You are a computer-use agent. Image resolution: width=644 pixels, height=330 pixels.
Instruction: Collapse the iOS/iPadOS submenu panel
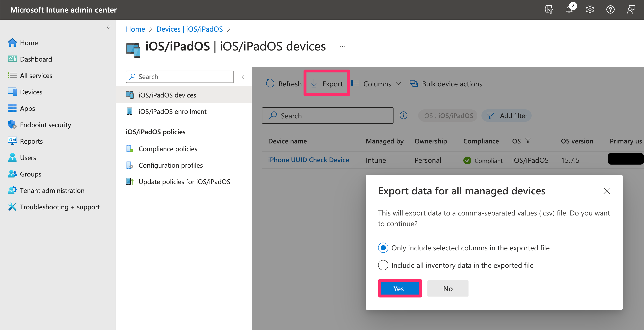click(x=244, y=77)
